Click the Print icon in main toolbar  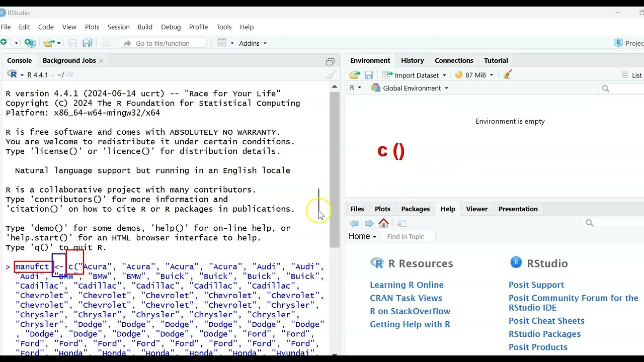click(x=106, y=43)
